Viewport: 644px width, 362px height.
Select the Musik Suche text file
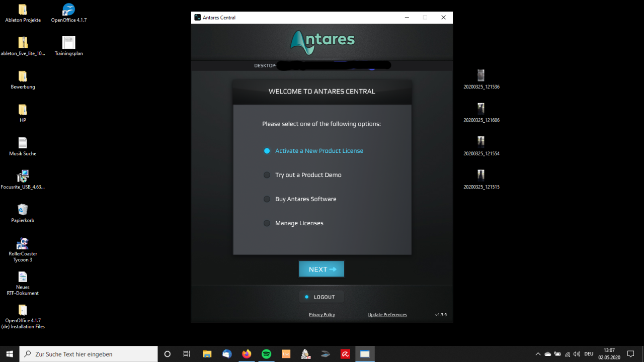pyautogui.click(x=23, y=146)
